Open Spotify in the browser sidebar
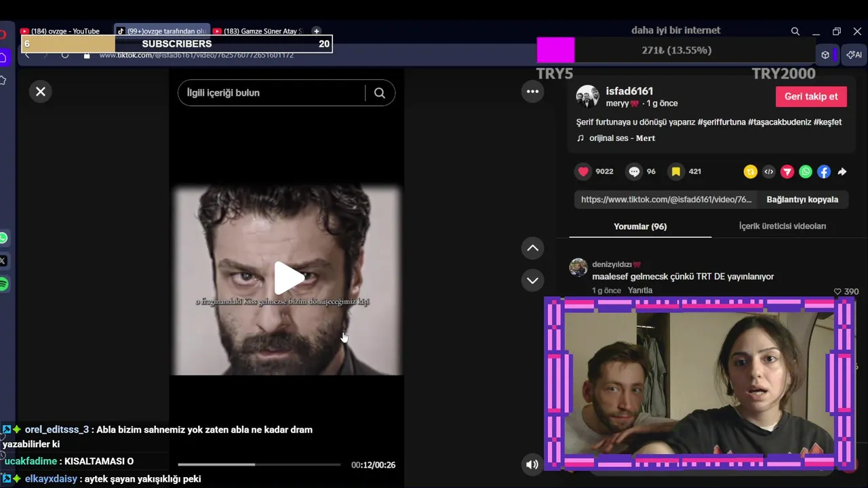The width and height of the screenshot is (868, 488). pos(3,284)
